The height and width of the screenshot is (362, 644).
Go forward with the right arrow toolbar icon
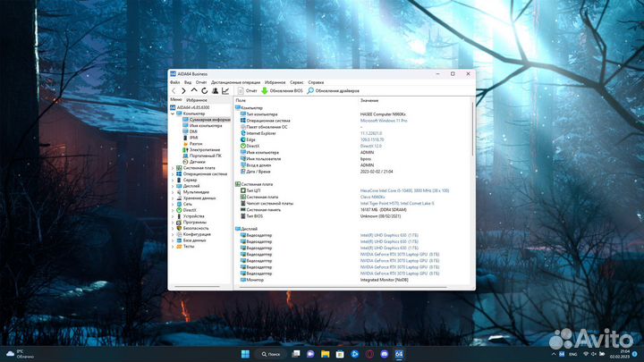[x=183, y=90]
